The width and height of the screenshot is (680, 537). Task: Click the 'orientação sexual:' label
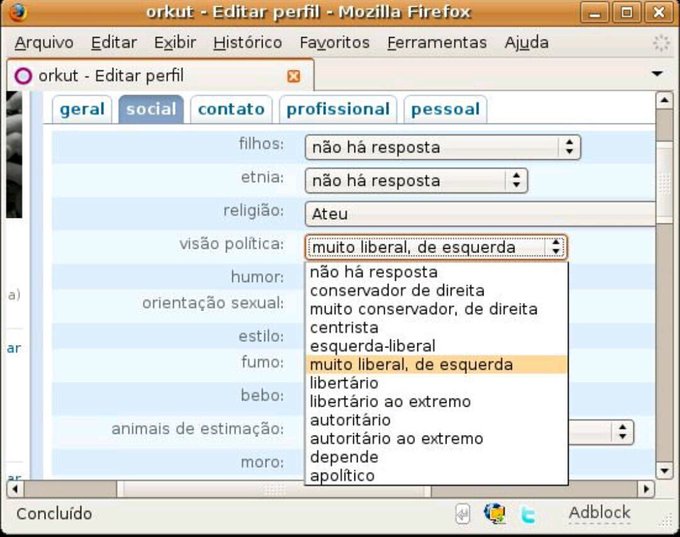[213, 303]
